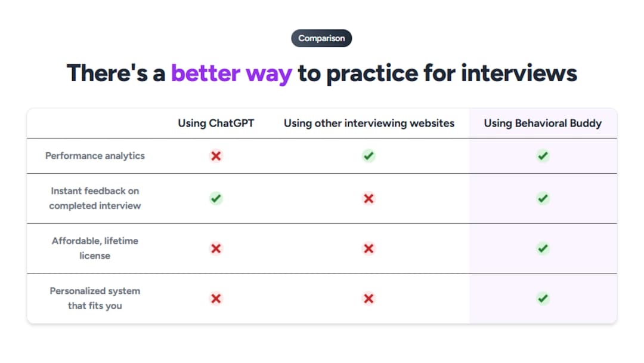
Task: Click the Performance analytics row label
Action: click(95, 156)
